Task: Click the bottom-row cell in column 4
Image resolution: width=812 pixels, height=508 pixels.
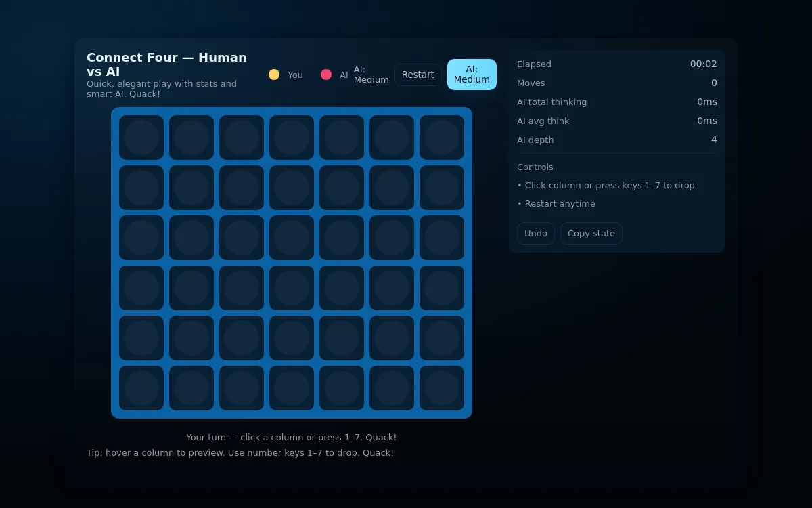Action: point(292,388)
